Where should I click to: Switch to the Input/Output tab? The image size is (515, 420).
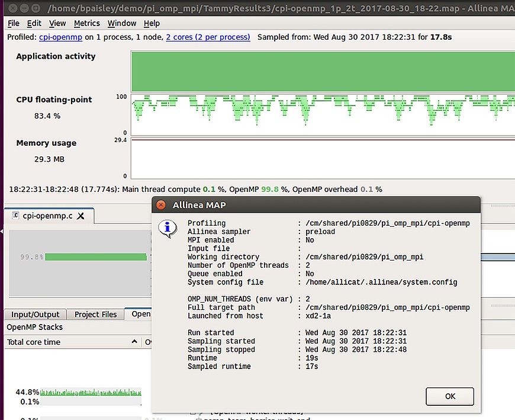[36, 315]
